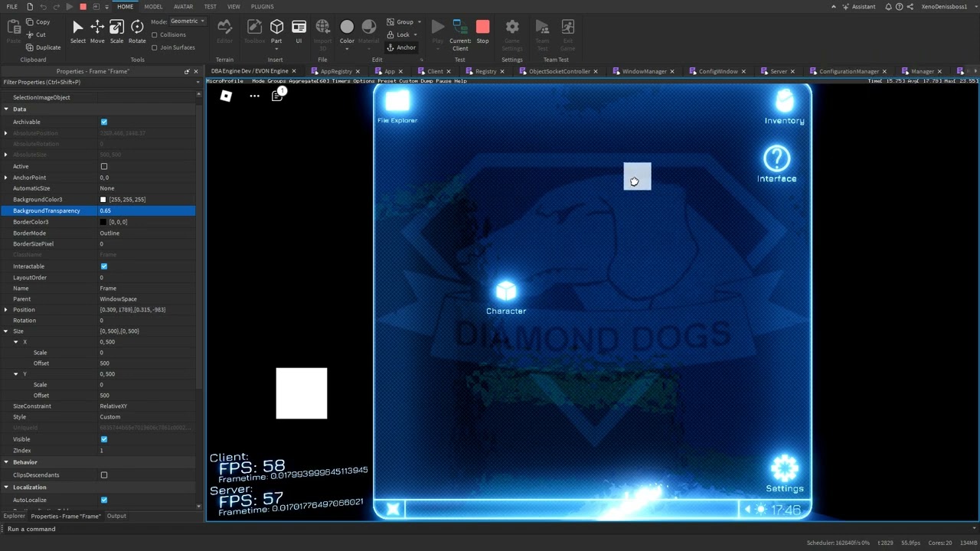Screen dimensions: 980x551
Task: Switch the Current: Client view
Action: coord(460,35)
